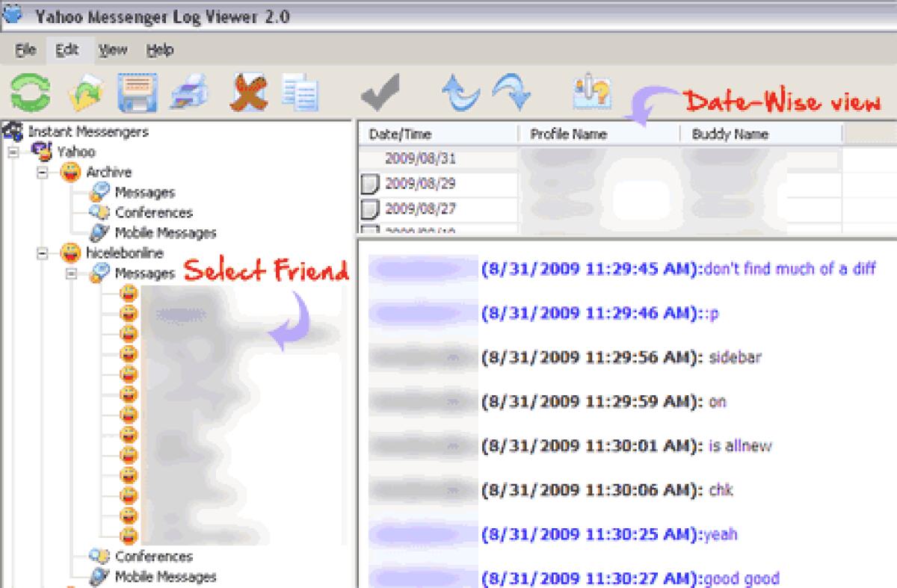Image resolution: width=897 pixels, height=588 pixels.
Task: Select Messages under hicelebonline
Action: (x=145, y=273)
